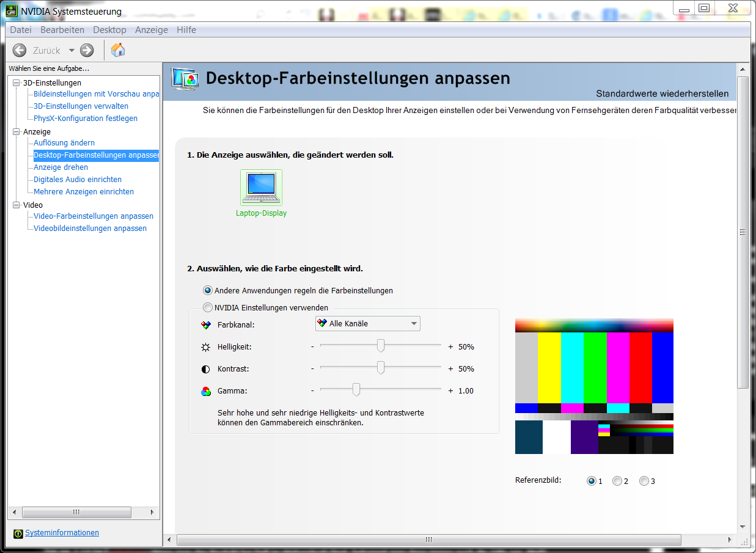Click the task tree scroll-left arrow
This screenshot has height=553, width=756.
(x=15, y=512)
